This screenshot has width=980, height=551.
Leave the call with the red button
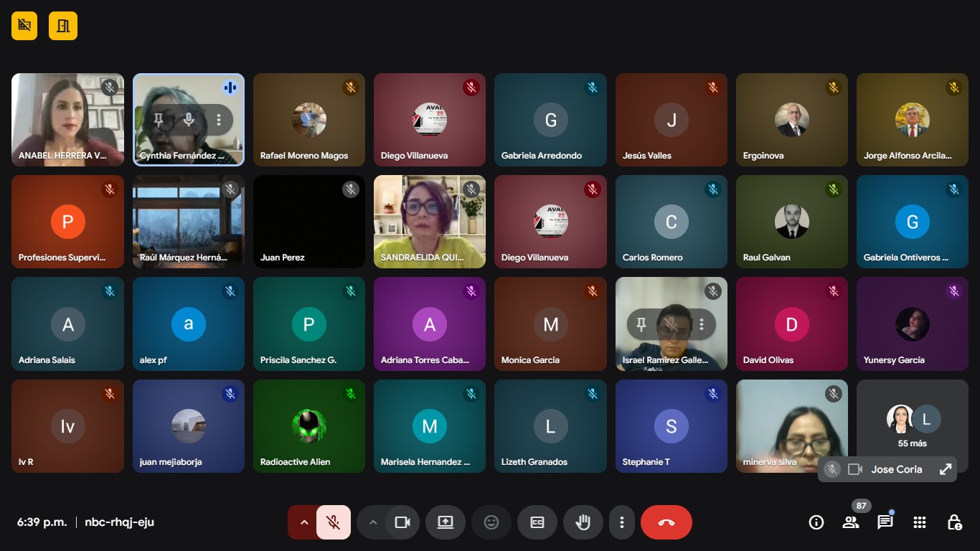click(666, 522)
